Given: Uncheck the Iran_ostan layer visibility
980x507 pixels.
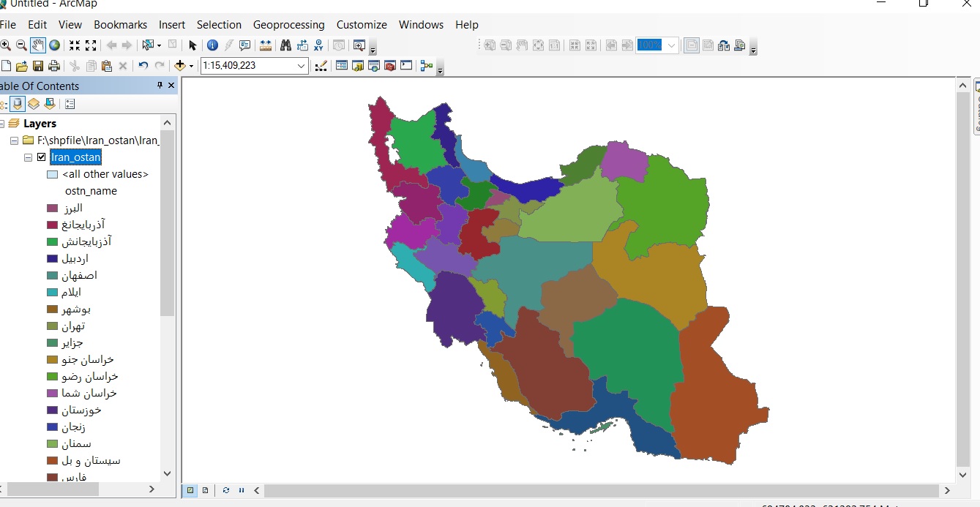Looking at the screenshot, I should (42, 157).
